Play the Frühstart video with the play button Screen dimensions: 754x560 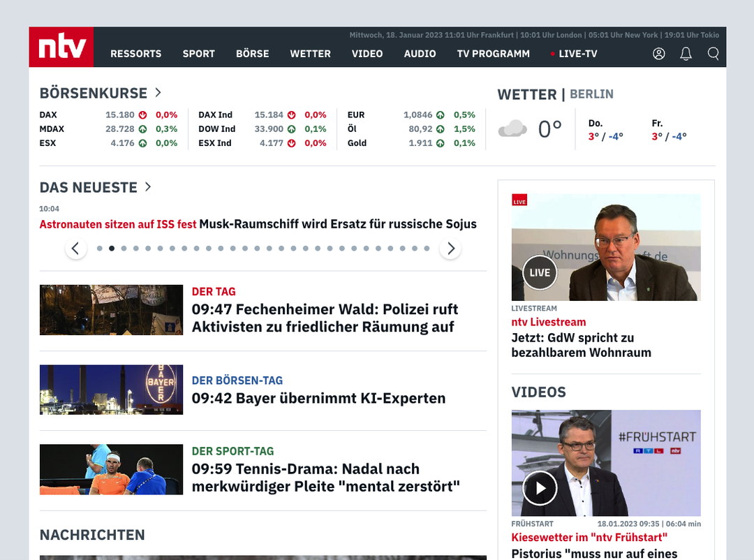[540, 488]
